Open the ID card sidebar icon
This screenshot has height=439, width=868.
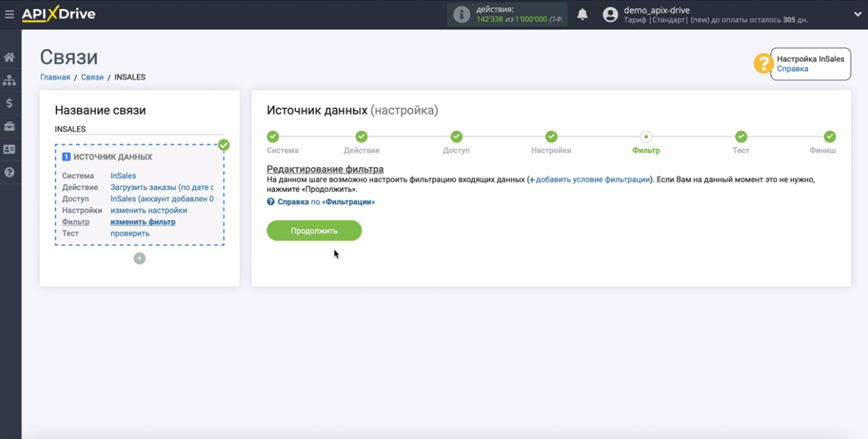click(x=9, y=149)
